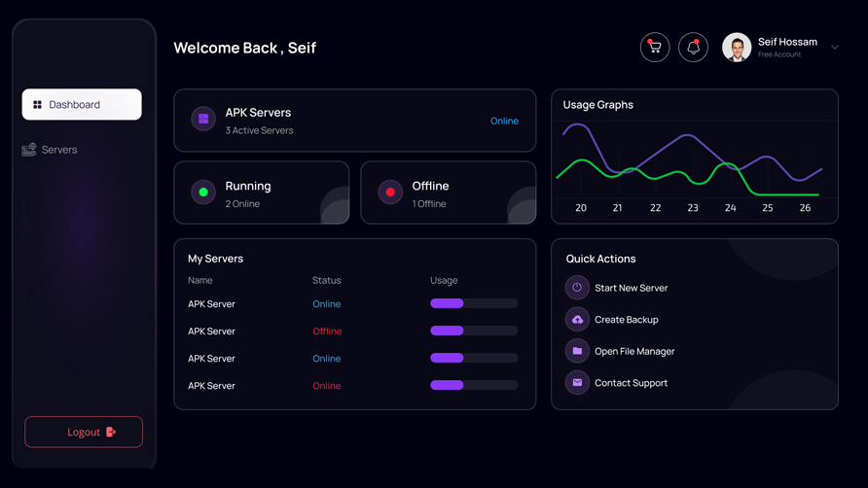This screenshot has width=868, height=488.
Task: Open the Running 2 Online card
Action: click(x=261, y=192)
